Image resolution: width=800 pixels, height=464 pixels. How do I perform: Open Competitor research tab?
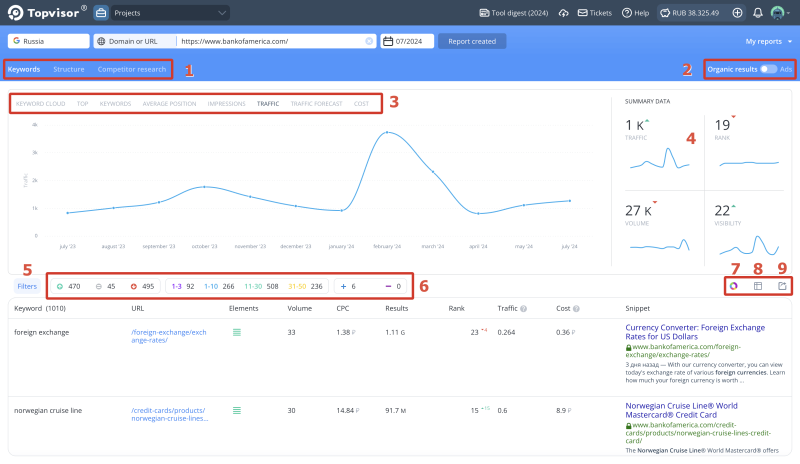click(x=132, y=69)
